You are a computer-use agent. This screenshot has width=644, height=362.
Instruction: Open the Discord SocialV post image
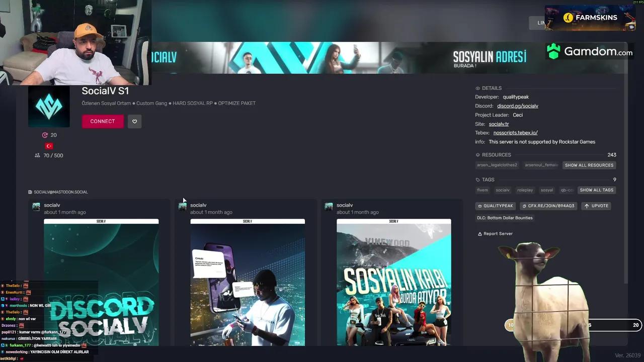101,283
